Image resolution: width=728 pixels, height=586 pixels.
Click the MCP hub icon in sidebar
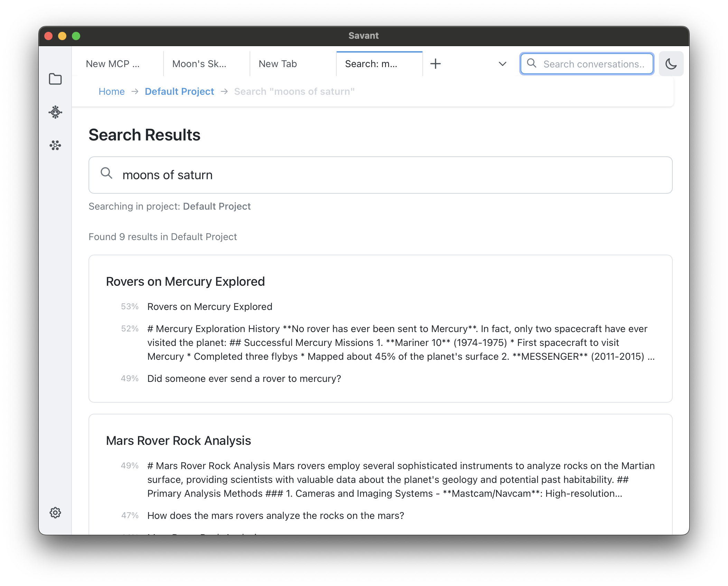pos(55,112)
